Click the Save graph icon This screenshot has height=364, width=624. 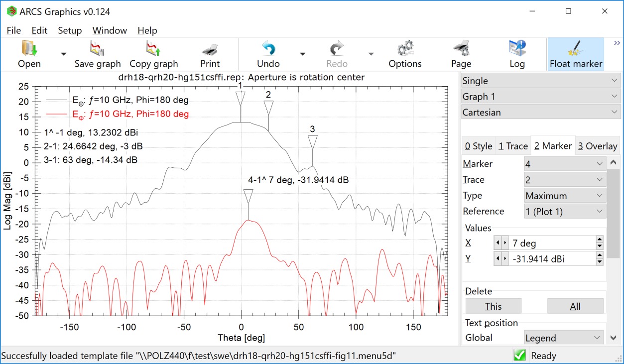coord(97,49)
